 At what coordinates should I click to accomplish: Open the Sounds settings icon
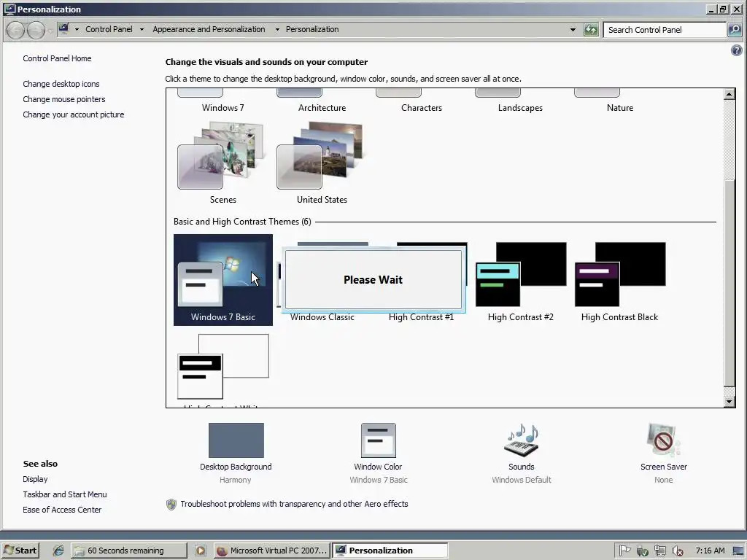click(521, 440)
